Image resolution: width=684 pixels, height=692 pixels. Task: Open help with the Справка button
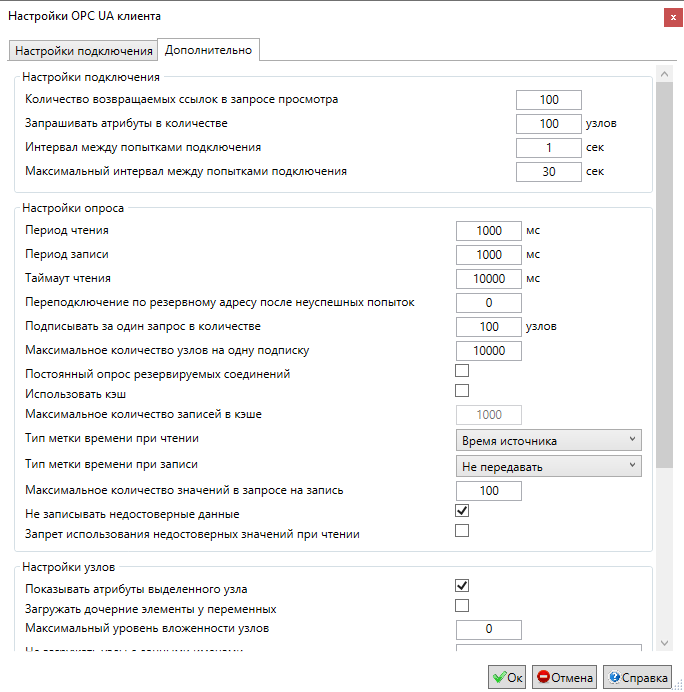(637, 677)
